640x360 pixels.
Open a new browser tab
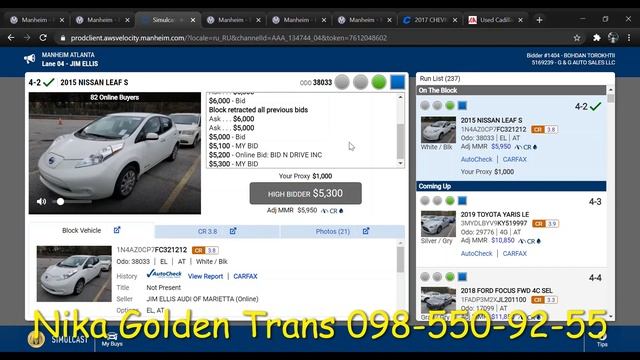coord(539,20)
